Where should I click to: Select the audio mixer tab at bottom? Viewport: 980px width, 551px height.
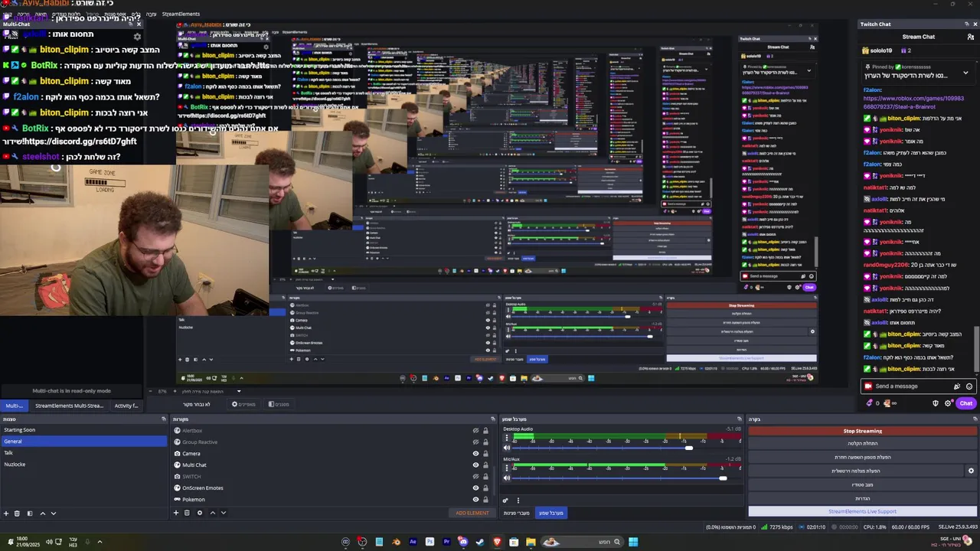click(551, 513)
